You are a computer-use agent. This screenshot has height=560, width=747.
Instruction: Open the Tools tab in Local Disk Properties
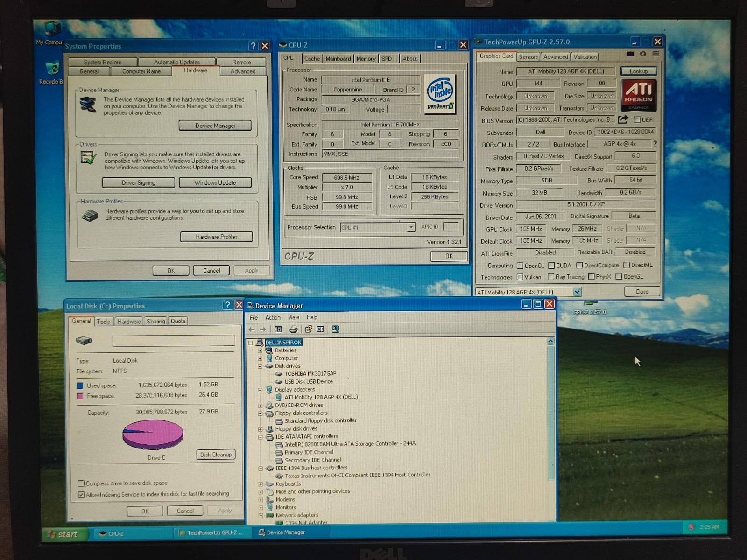[103, 322]
